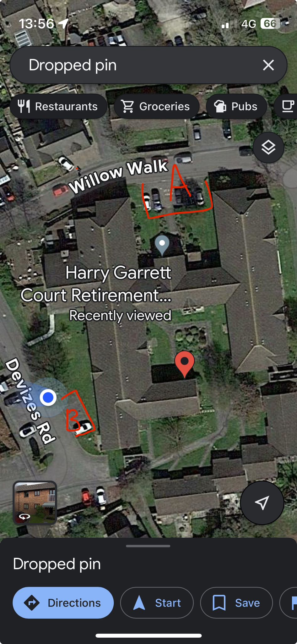Image resolution: width=297 pixels, height=644 pixels.
Task: Filter map by Restaurants
Action: [58, 106]
